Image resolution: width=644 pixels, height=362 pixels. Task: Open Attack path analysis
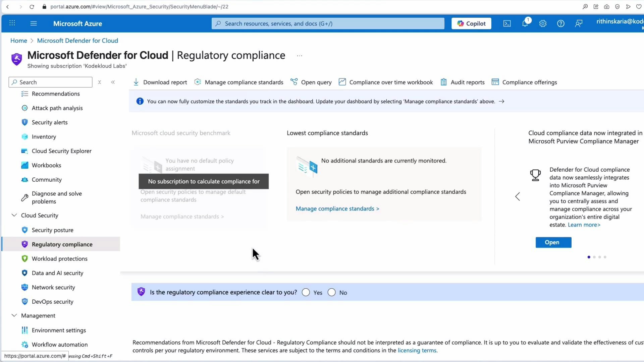(x=57, y=108)
